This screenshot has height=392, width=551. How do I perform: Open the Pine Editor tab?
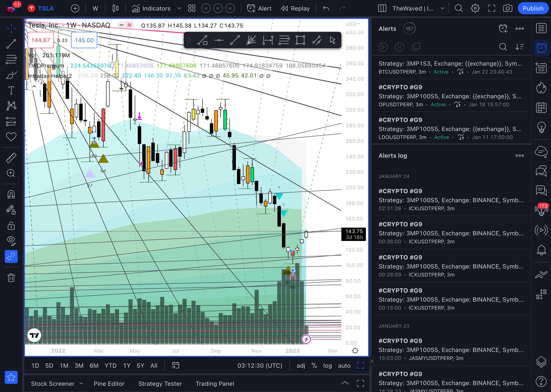[x=109, y=384]
